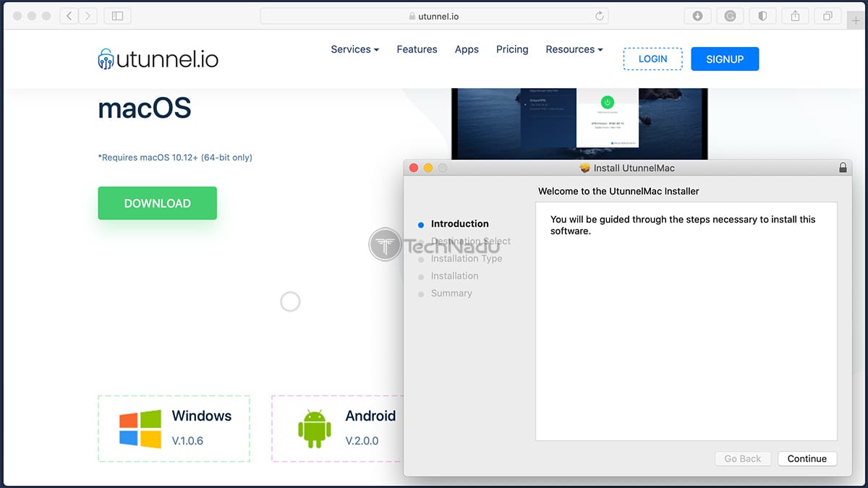868x488 pixels.
Task: Click the SIGNUP button
Action: [725, 59]
